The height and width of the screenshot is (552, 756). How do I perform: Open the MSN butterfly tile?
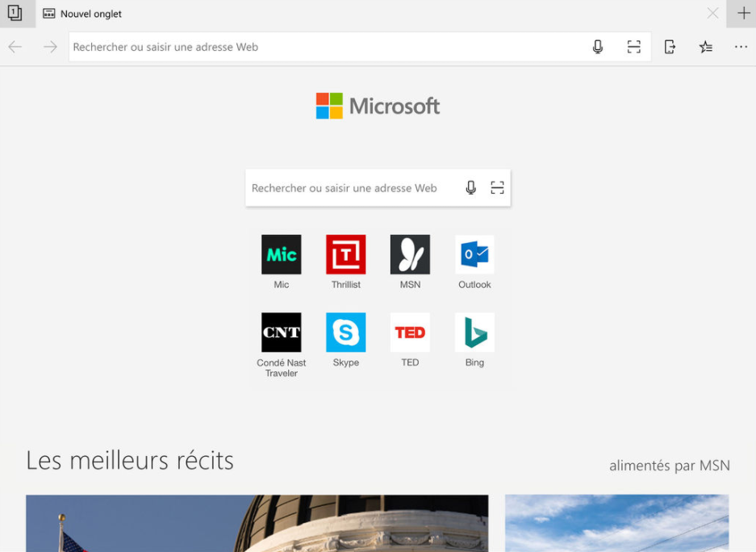point(410,254)
